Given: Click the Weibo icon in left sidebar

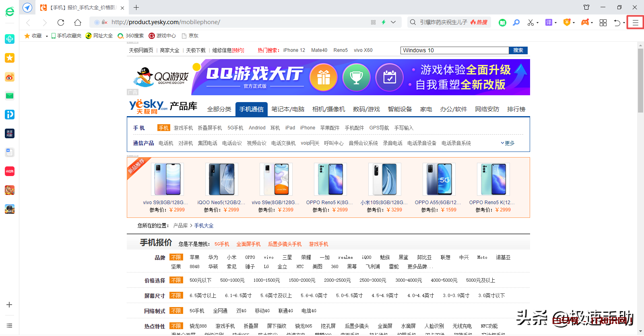Looking at the screenshot, I should tap(10, 77).
